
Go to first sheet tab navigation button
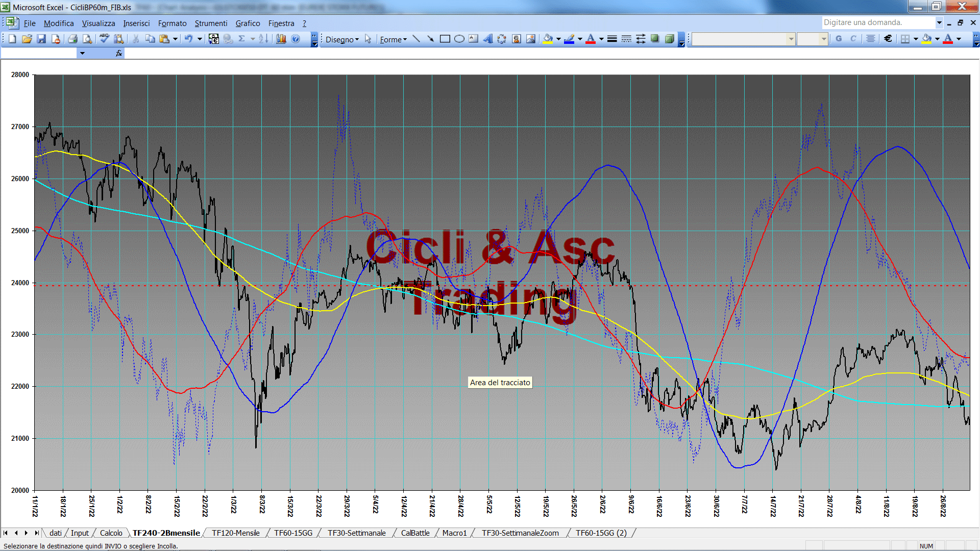click(x=6, y=533)
